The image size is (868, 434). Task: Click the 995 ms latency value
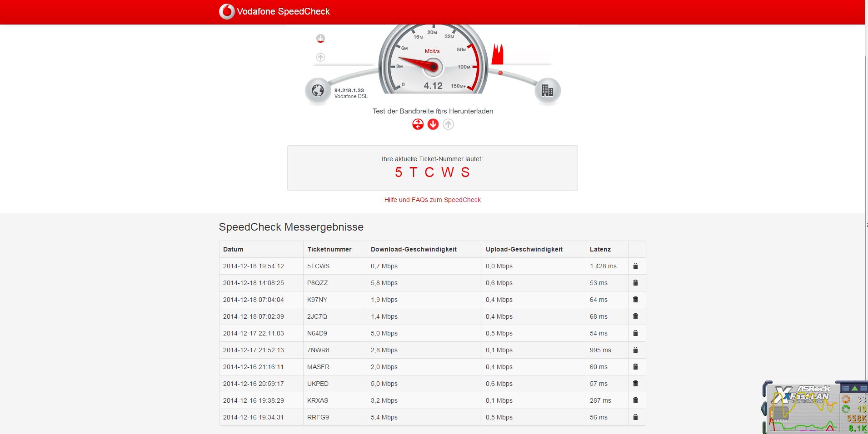tap(600, 350)
